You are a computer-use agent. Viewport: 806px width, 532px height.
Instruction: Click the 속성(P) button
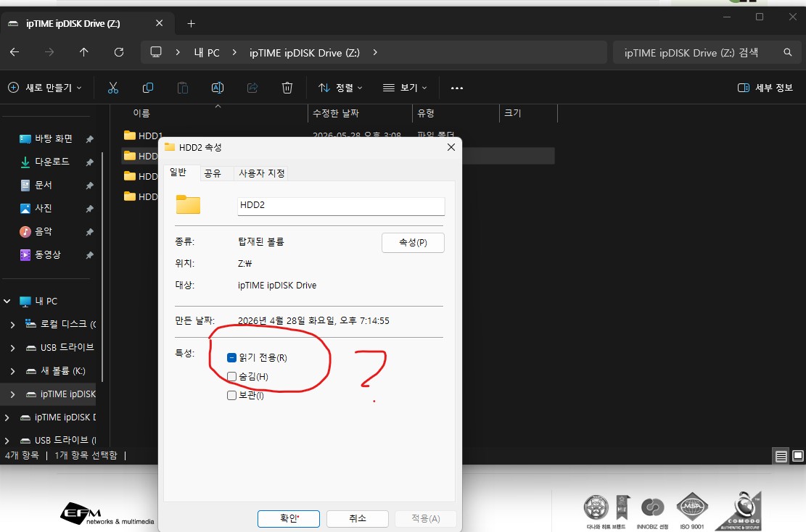[x=413, y=242]
